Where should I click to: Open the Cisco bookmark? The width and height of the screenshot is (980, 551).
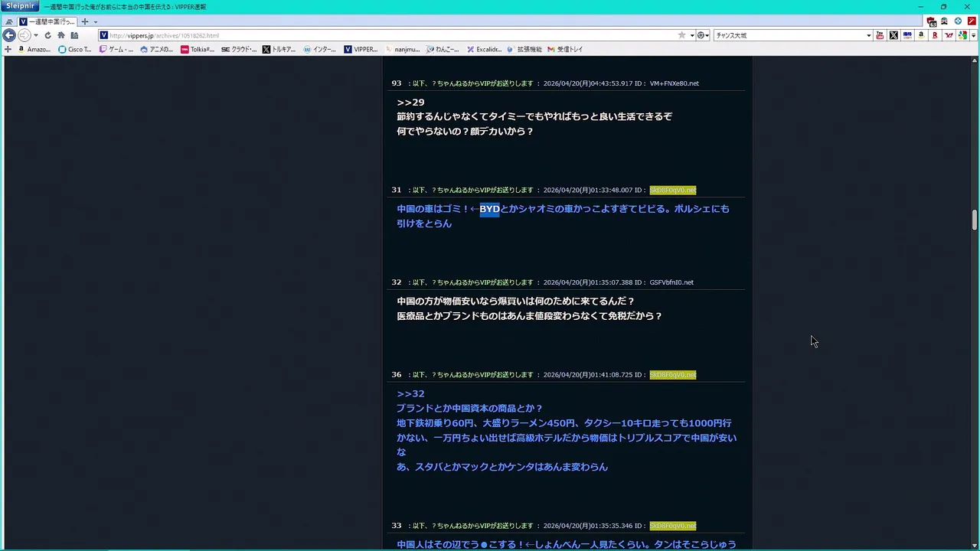pyautogui.click(x=75, y=49)
